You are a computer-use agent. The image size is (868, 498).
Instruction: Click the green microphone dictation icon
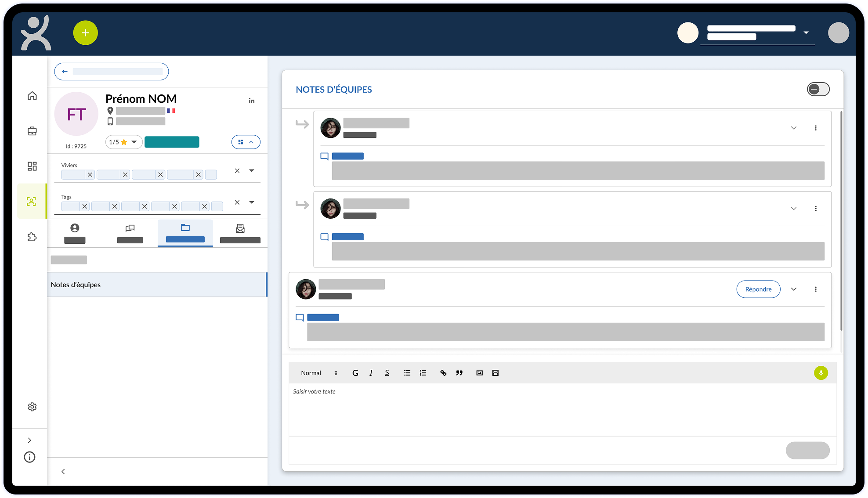[821, 373]
